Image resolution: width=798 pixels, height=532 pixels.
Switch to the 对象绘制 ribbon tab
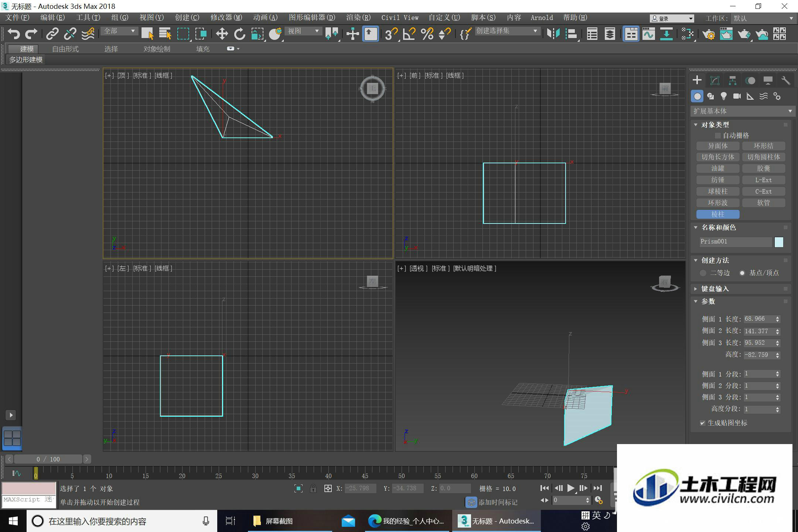[157, 49]
